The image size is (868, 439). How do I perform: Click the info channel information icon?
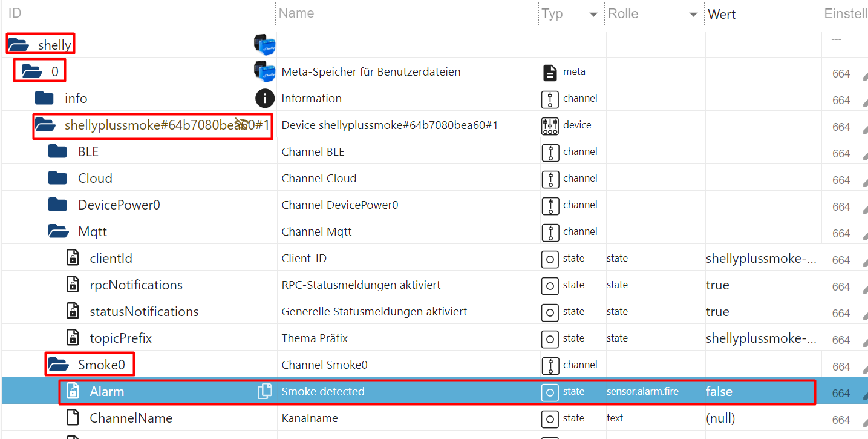pyautogui.click(x=265, y=98)
